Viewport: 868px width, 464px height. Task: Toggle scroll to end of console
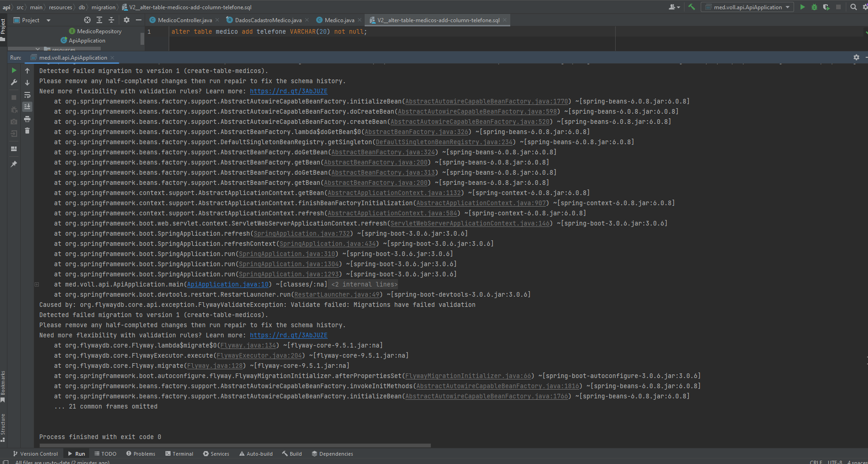click(x=27, y=107)
